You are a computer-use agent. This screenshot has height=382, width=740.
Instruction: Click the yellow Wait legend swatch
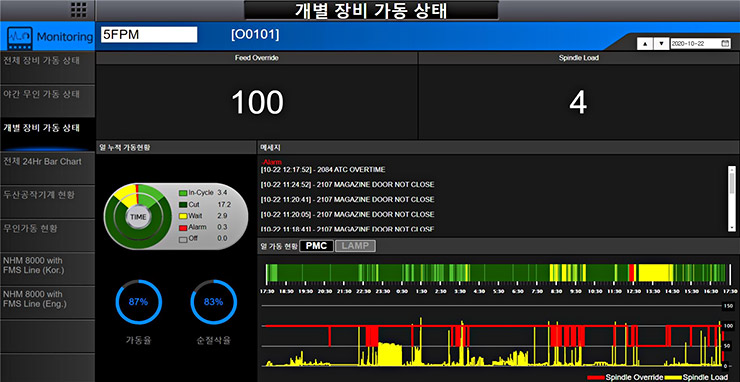click(x=183, y=216)
